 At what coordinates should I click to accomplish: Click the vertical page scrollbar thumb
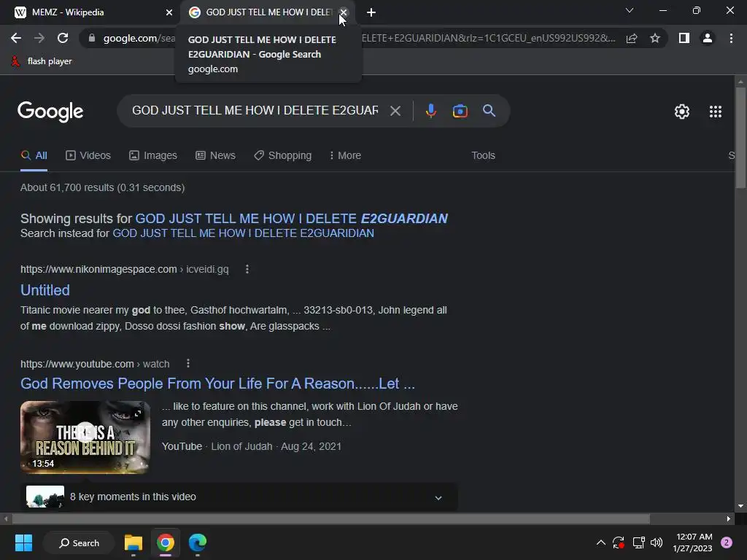coord(740,138)
